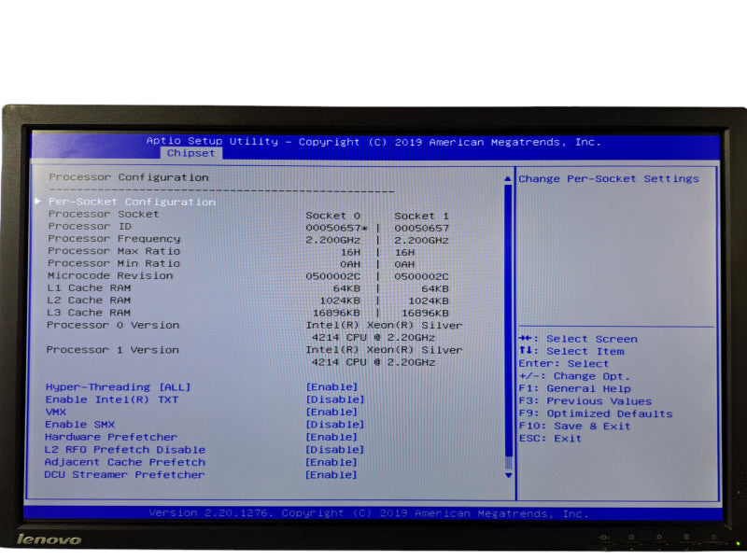Select L2 RFO Prefetch Disable label
The image size is (747, 560).
(x=125, y=450)
